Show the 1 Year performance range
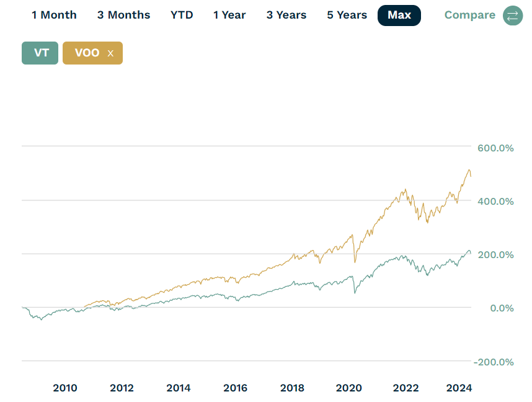Image resolution: width=532 pixels, height=402 pixels. coord(229,15)
